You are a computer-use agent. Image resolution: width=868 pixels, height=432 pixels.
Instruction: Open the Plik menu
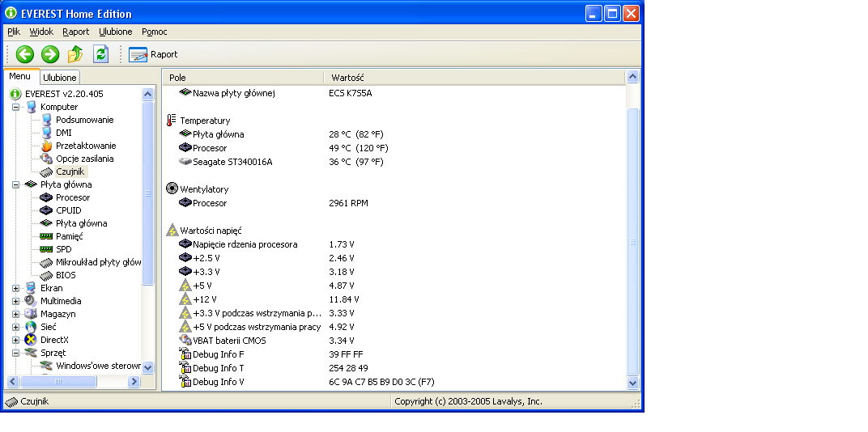click(x=14, y=32)
